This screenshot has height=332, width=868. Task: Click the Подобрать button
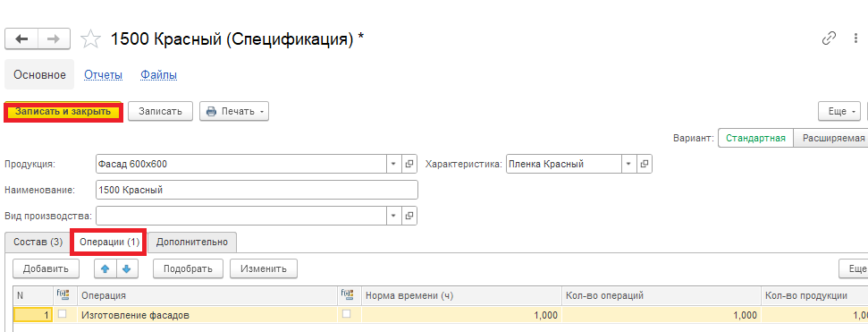[x=188, y=268]
